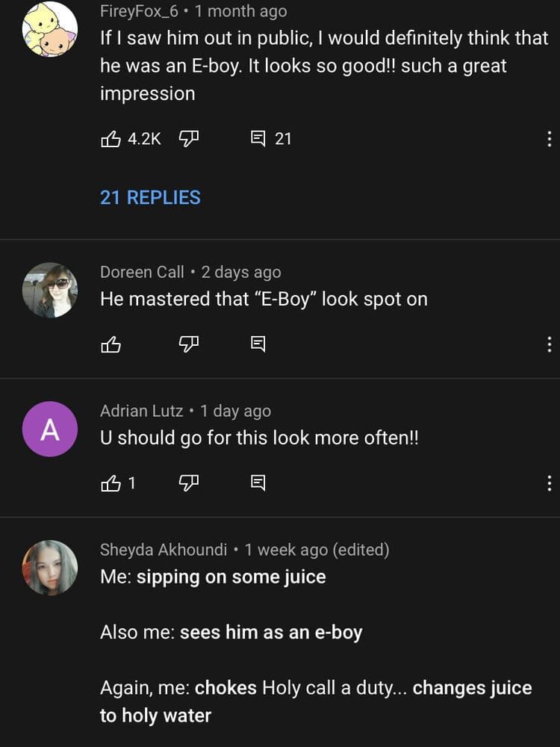Like Doreen Call's comment
Viewport: 560px width, 747px height.
pos(111,344)
